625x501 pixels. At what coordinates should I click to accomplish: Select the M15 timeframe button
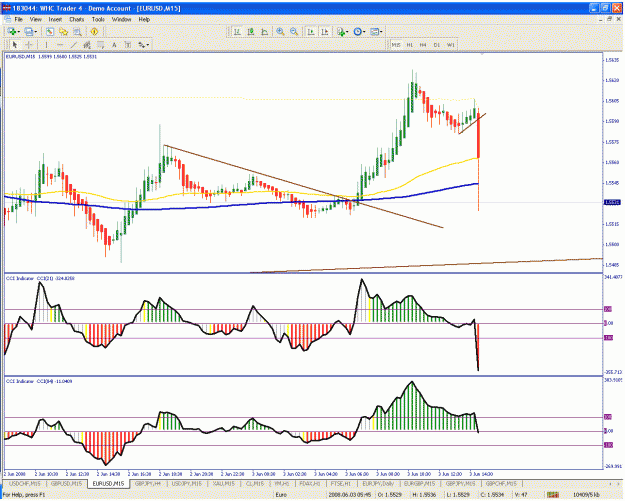click(x=396, y=45)
